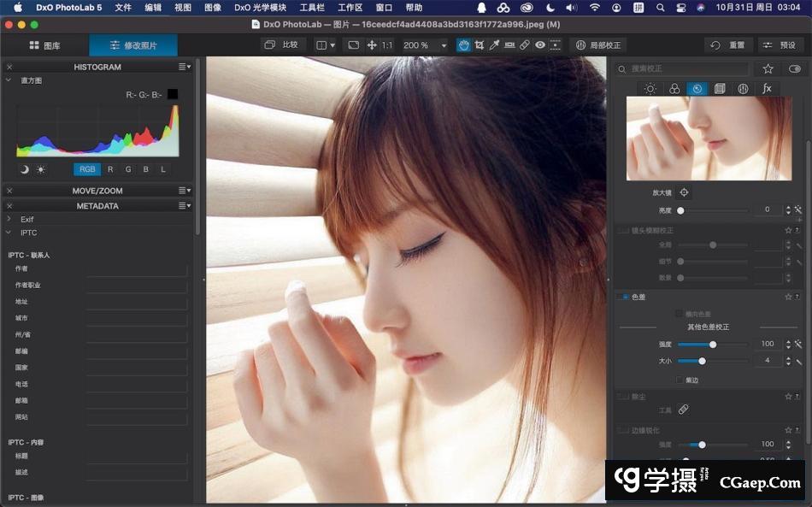Click the 局部校正 local adjustments button

click(x=597, y=45)
